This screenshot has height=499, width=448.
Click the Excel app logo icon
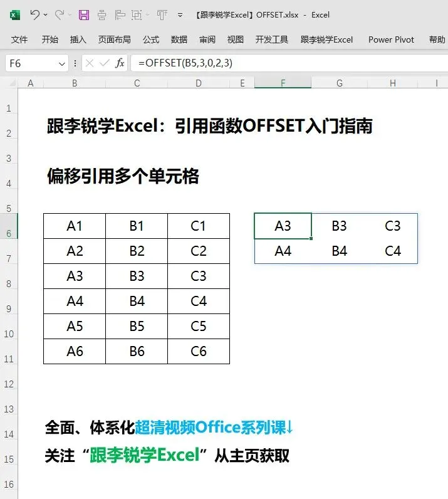14,15
